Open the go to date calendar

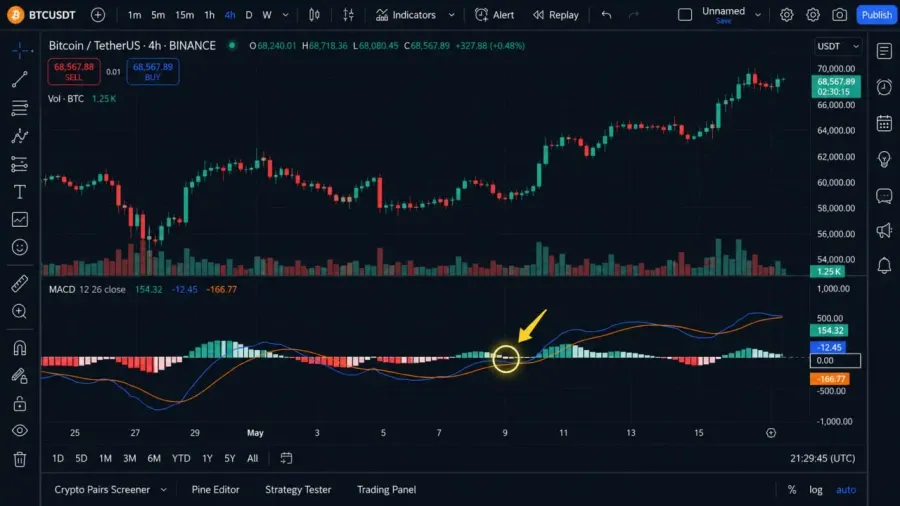pos(286,458)
